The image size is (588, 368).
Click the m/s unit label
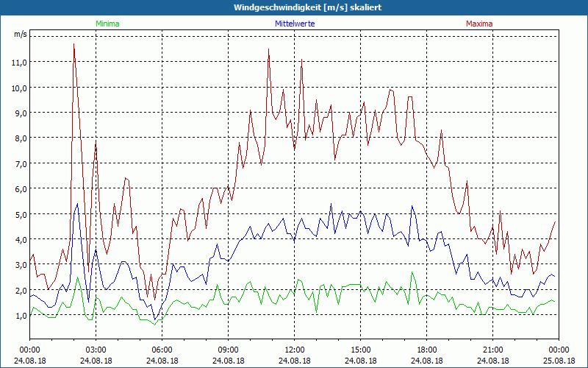[x=21, y=34]
